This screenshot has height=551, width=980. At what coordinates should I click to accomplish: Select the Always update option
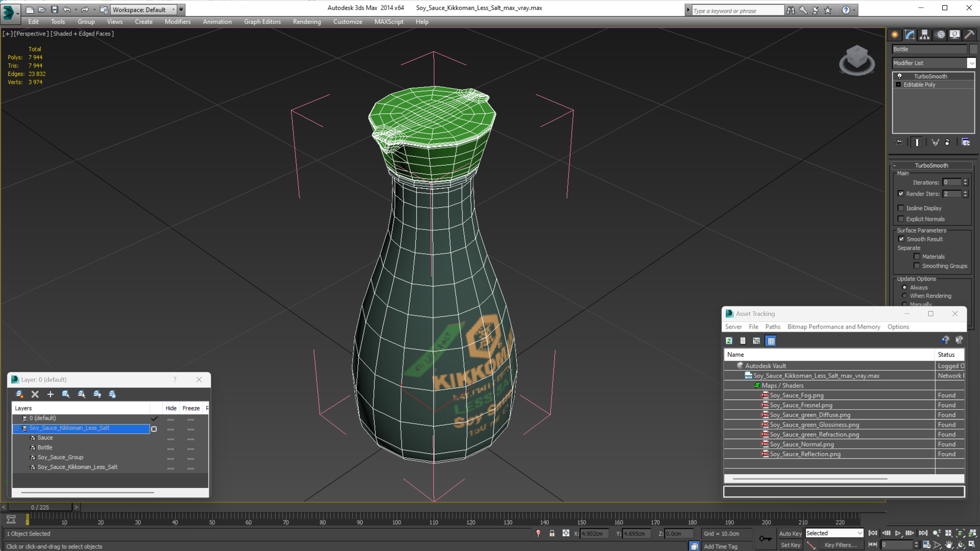click(x=905, y=287)
